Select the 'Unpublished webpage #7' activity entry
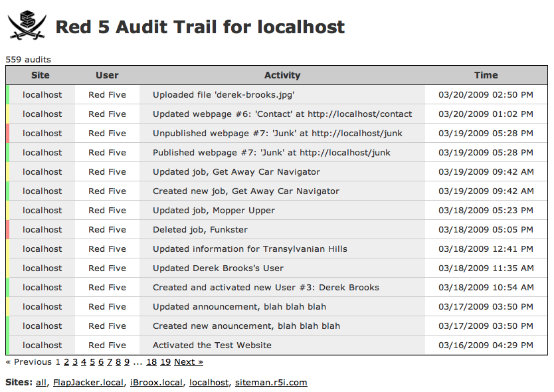Screen dimensions: 554x392 tap(277, 134)
